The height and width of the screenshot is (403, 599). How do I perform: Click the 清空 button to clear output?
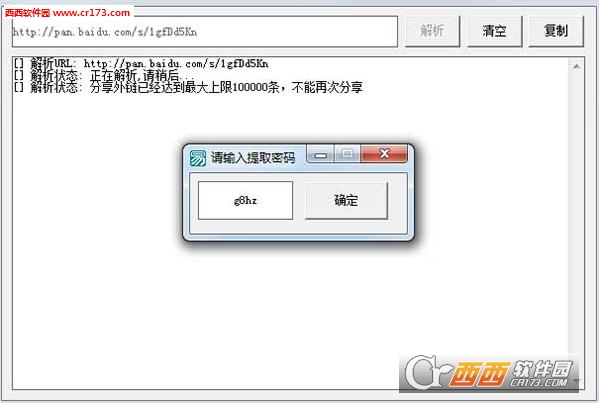point(494,31)
